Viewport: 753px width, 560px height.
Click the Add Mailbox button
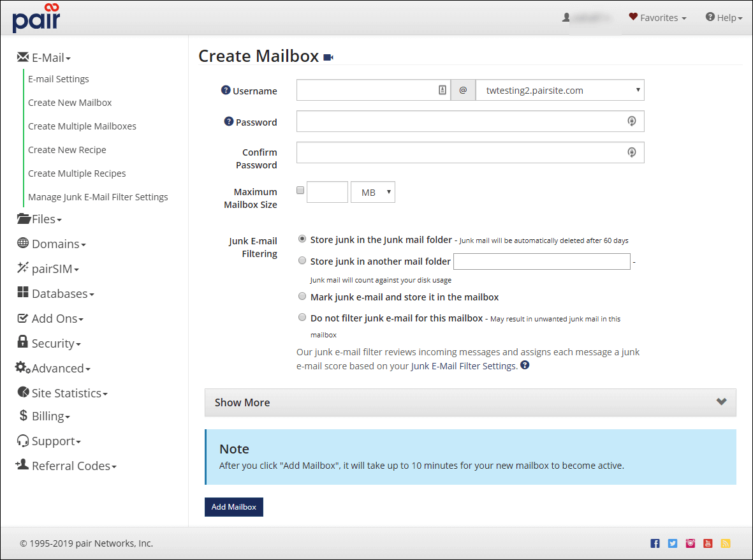tap(234, 507)
